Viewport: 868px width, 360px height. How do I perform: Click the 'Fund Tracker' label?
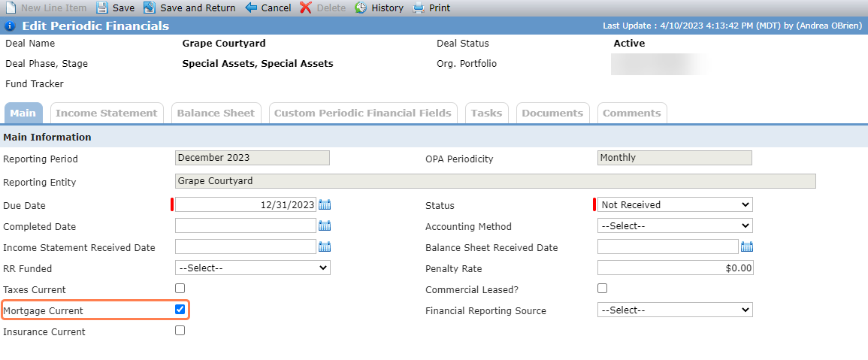(35, 84)
